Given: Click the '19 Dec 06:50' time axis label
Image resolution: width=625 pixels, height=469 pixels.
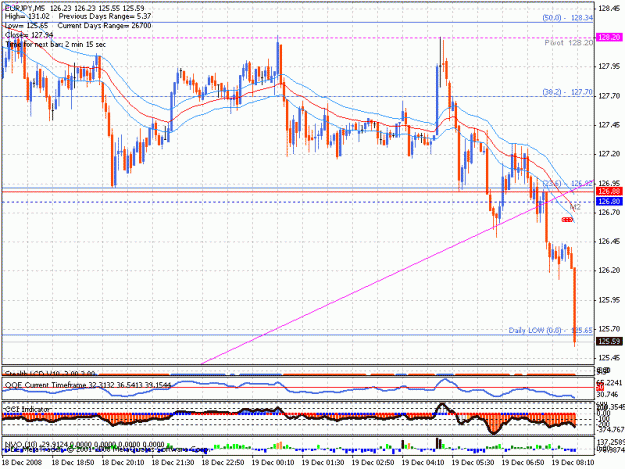Looking at the screenshot, I should tap(523, 463).
